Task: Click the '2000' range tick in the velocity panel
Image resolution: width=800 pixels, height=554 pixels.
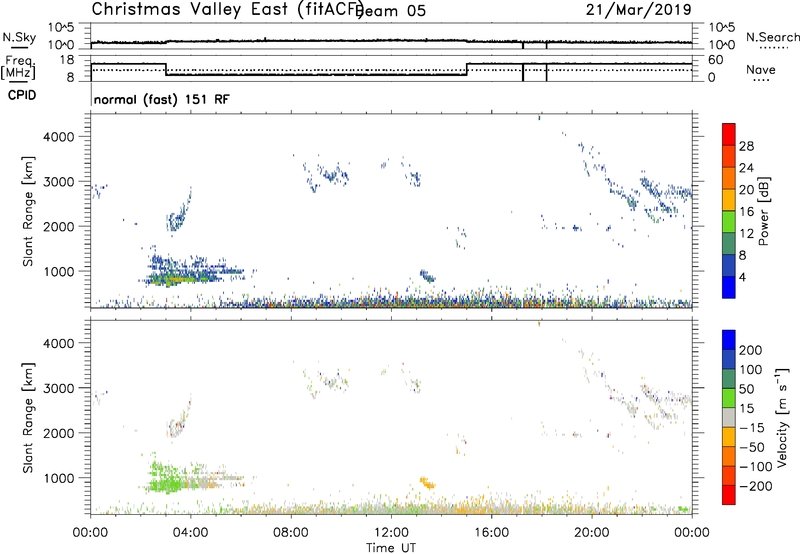Action: click(x=59, y=433)
